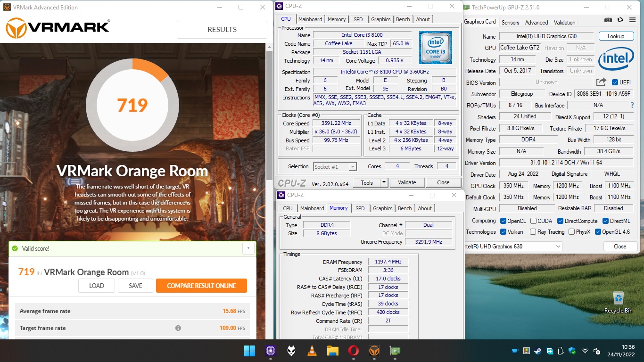644x362 pixels.
Task: Click the taskbar clock and date
Action: click(621, 351)
